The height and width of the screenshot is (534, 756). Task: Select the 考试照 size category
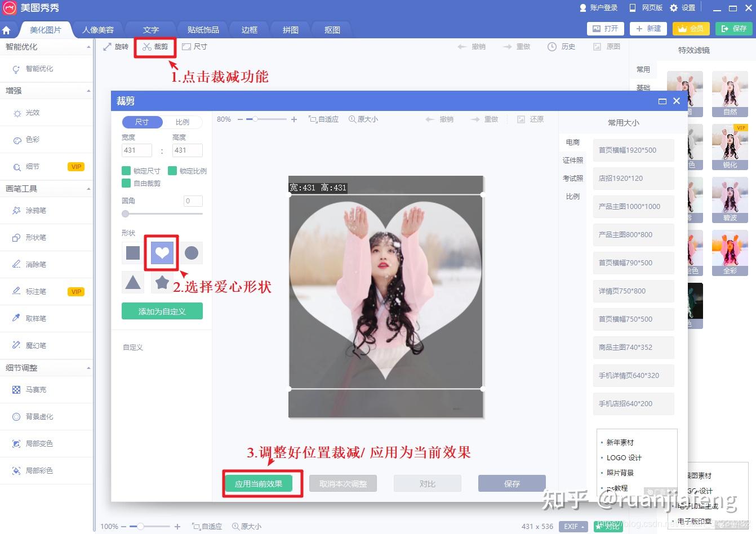click(573, 179)
